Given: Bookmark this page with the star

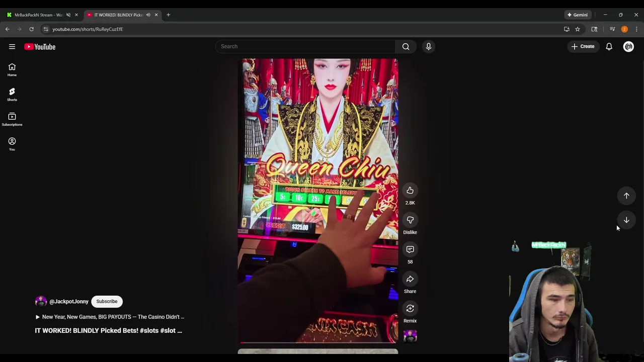Looking at the screenshot, I should click(x=578, y=29).
